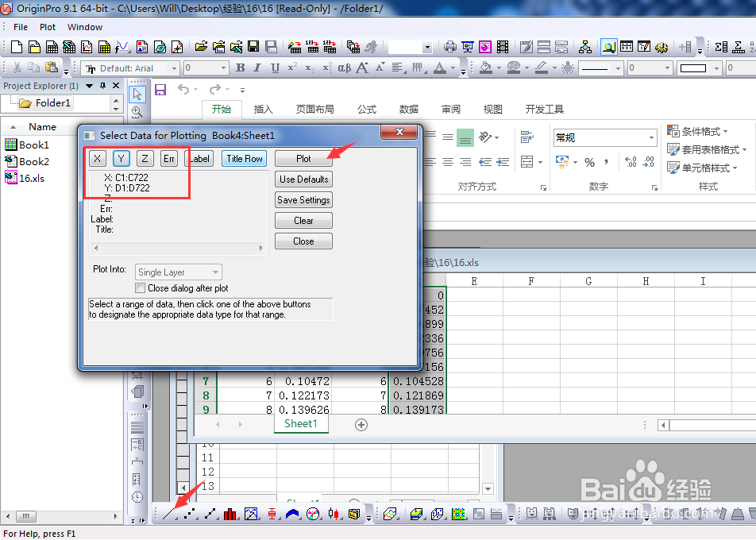Select the Line + Symbol plot tool

tap(210, 514)
